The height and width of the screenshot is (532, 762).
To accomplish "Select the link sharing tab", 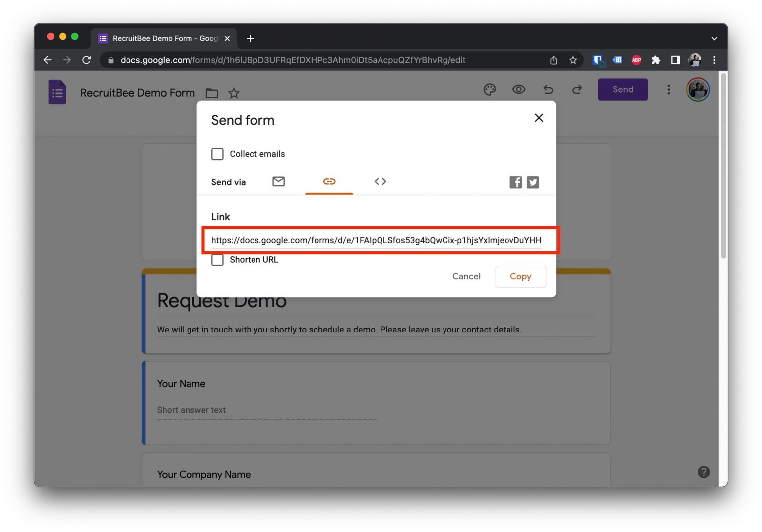I will coord(329,182).
